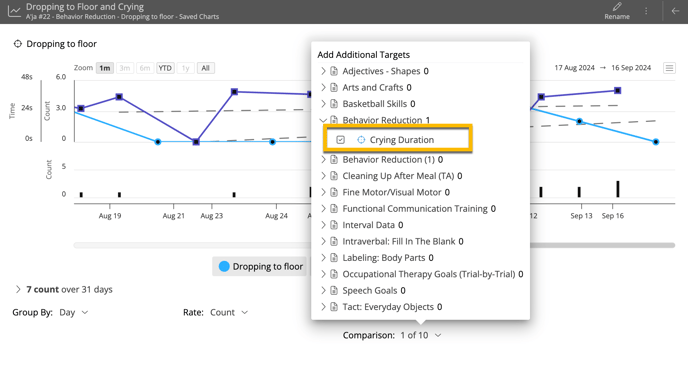
Task: Open the three-dot more options menu
Action: pyautogui.click(x=646, y=11)
